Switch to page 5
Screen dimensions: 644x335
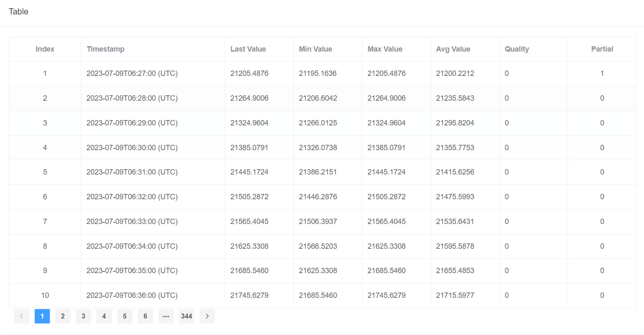(125, 316)
